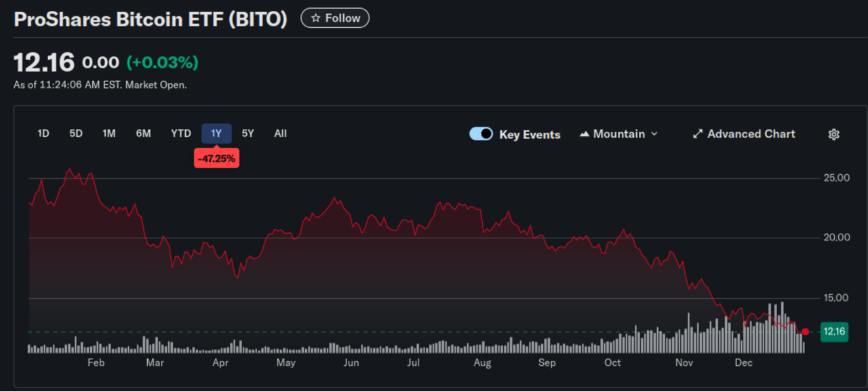This screenshot has width=868, height=391.
Task: Click the Aug month axis label
Action: tap(482, 363)
